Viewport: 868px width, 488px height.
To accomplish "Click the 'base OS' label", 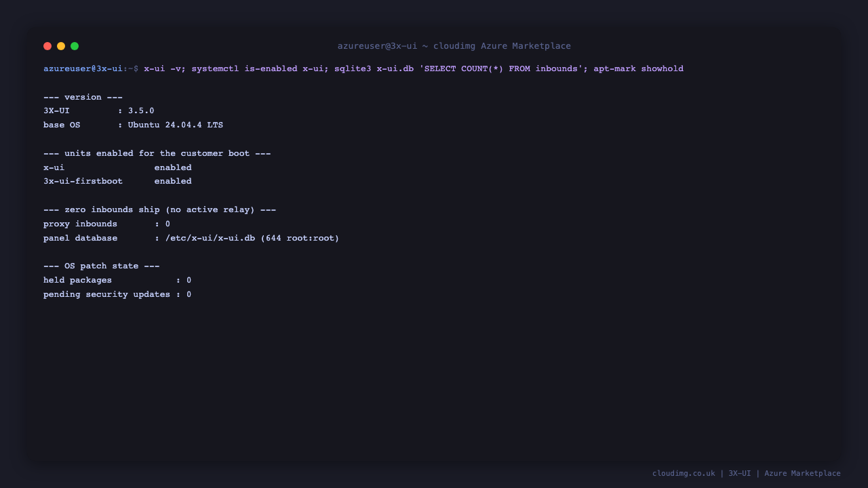I will [62, 125].
